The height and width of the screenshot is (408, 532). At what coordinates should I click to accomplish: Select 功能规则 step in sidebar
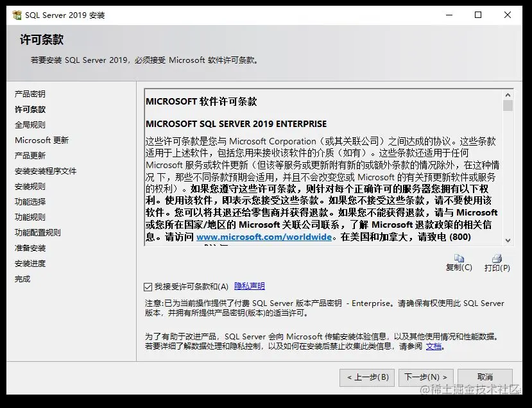click(30, 217)
